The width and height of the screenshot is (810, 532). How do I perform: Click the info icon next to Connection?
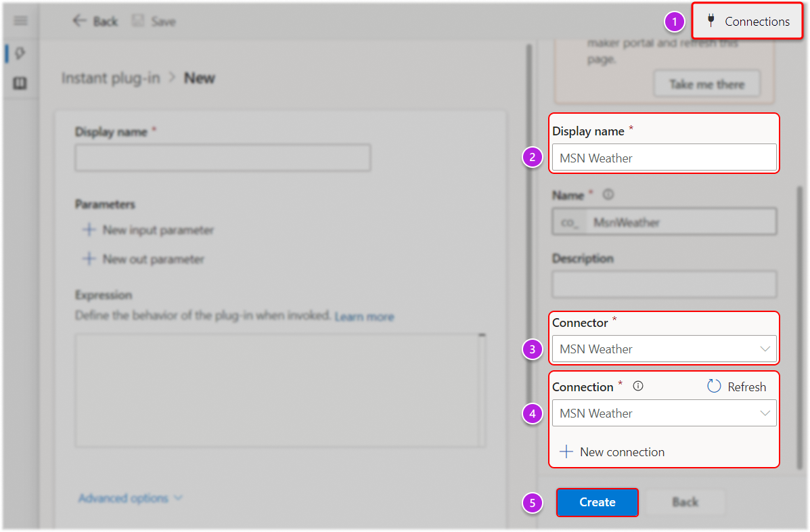coord(637,386)
